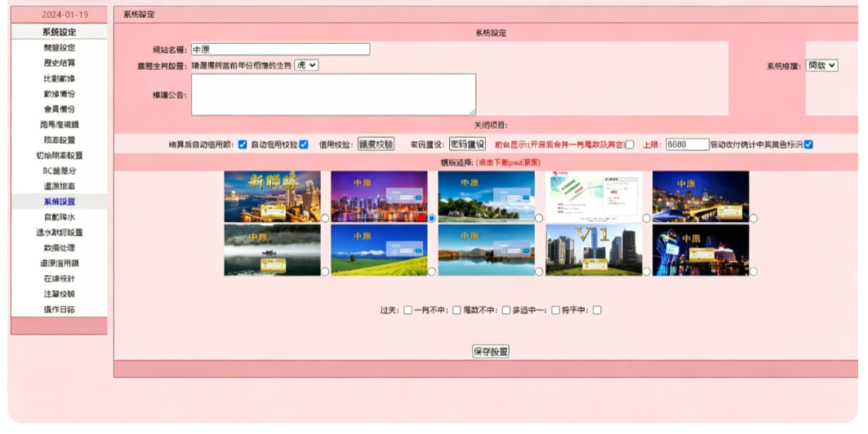
Task: Open 注單校驗 sidebar entry
Action: [x=60, y=294]
